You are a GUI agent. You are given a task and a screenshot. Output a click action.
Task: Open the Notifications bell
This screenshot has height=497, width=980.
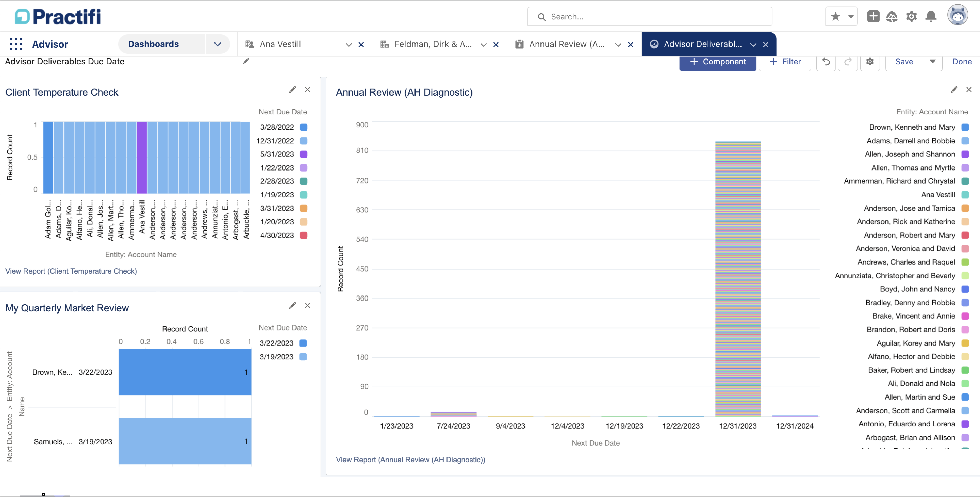pyautogui.click(x=931, y=16)
